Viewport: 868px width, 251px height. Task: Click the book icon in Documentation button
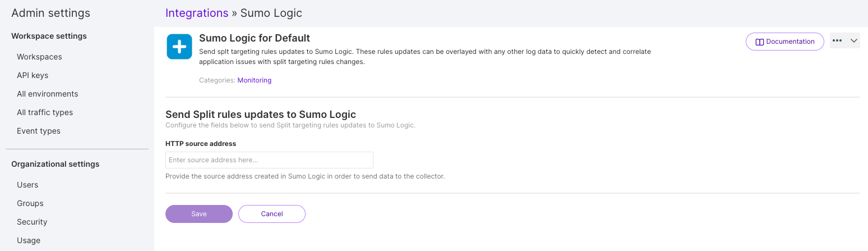click(760, 42)
